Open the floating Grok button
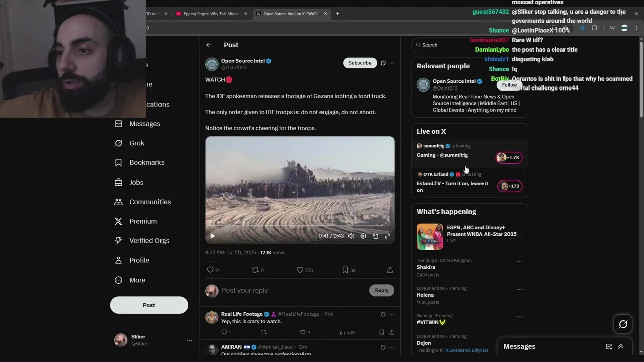This screenshot has width=644, height=362. coord(623,324)
